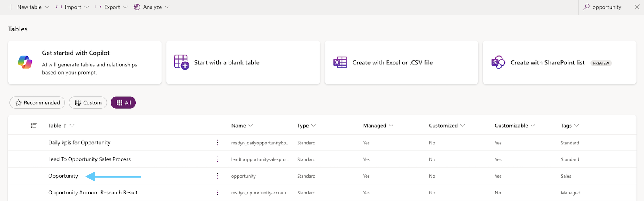Image resolution: width=644 pixels, height=201 pixels.
Task: Click the New table plus icon
Action: point(11,7)
